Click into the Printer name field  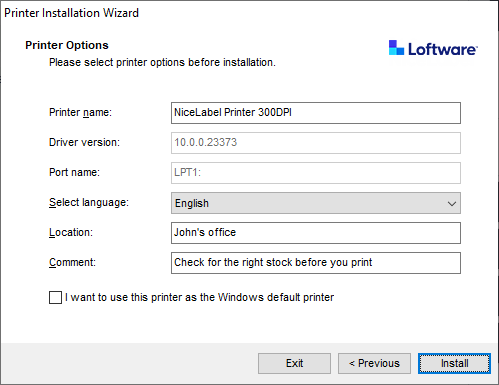[316, 113]
